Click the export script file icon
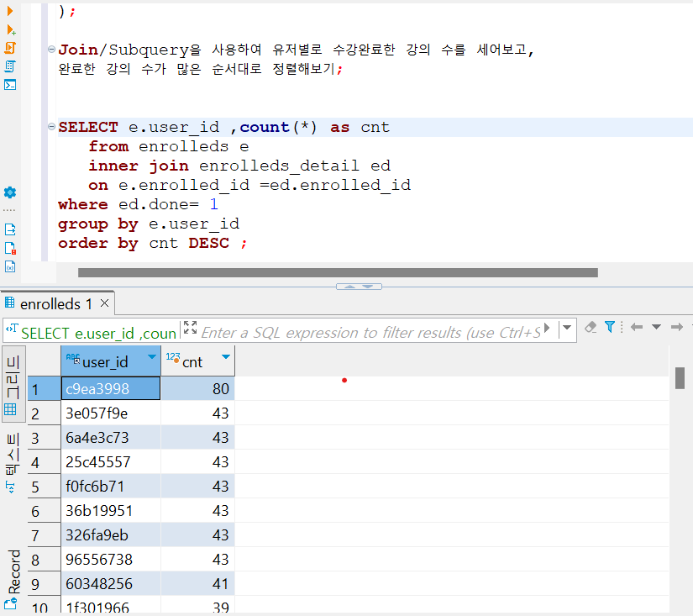693x616 pixels. 10,229
